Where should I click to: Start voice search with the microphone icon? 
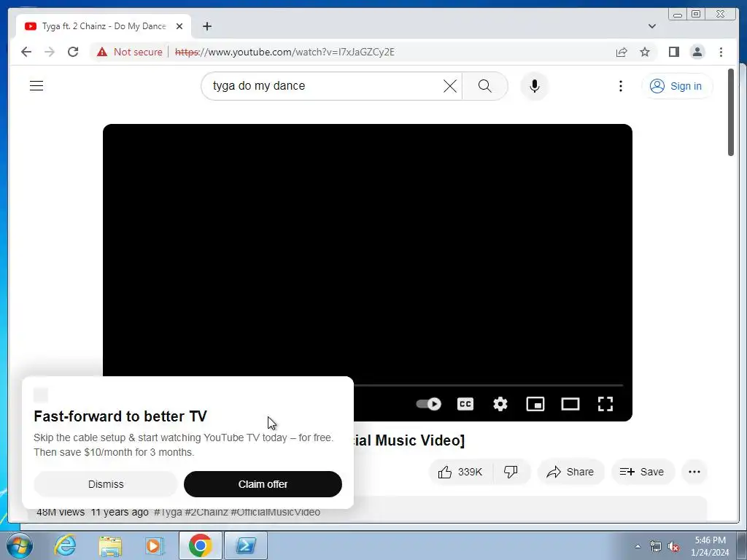535,86
